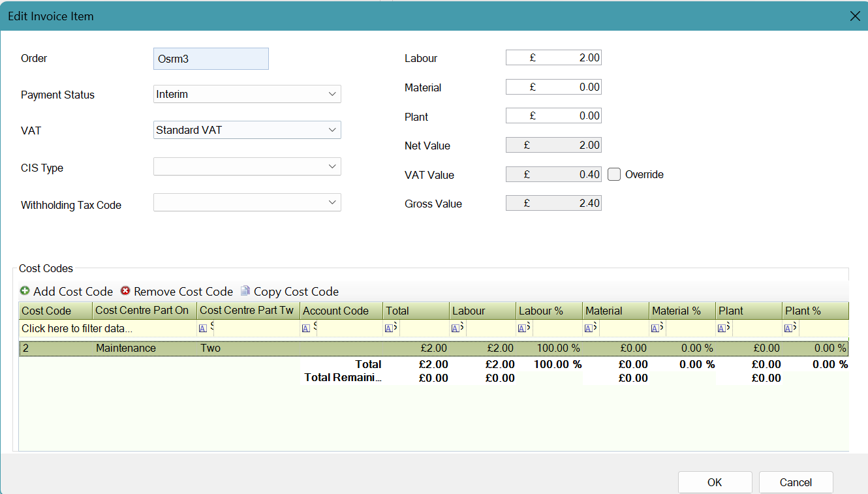Click filter icon under Cost Centre Part Two
This screenshot has width=868, height=494.
pos(203,328)
